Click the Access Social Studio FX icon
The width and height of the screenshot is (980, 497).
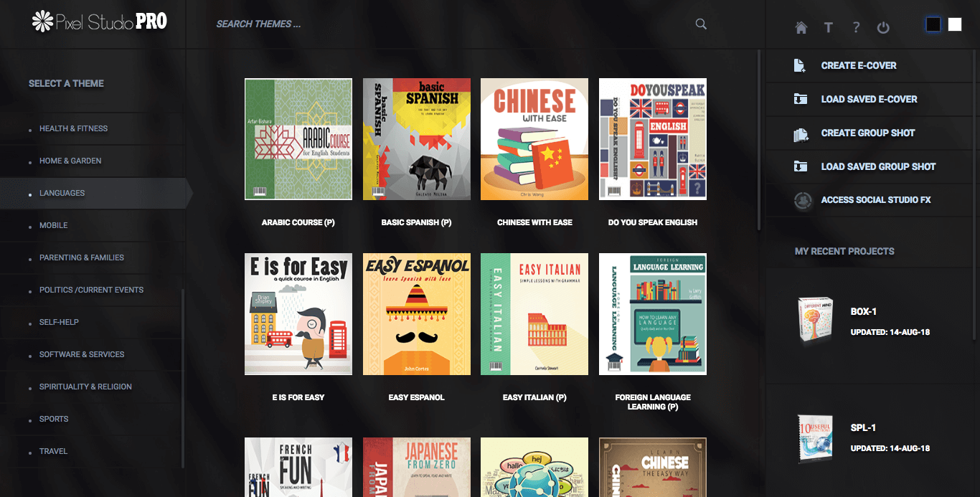(802, 200)
